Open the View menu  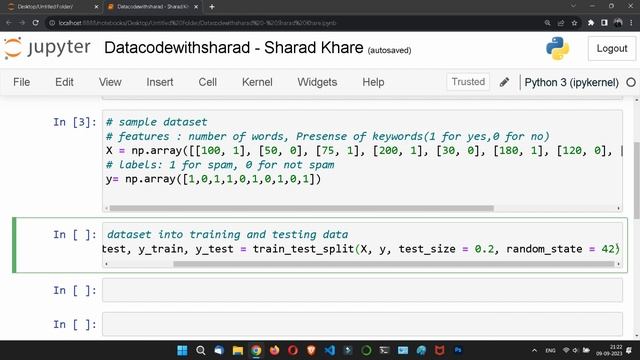tap(110, 82)
